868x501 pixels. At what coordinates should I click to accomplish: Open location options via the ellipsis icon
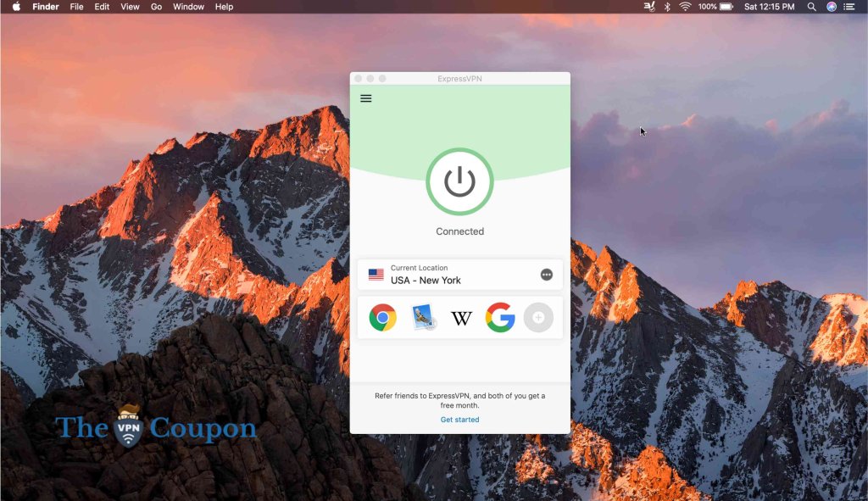pos(548,274)
